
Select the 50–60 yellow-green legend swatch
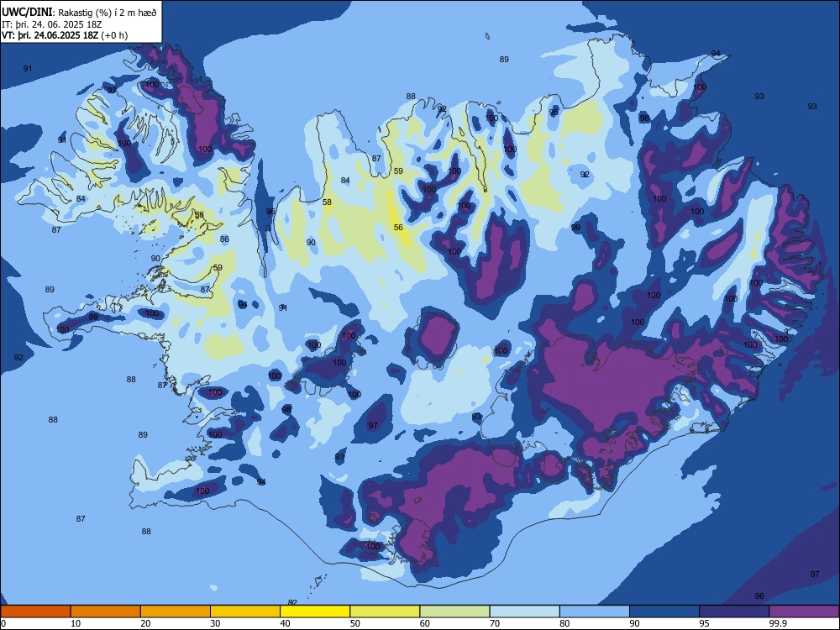385,612
